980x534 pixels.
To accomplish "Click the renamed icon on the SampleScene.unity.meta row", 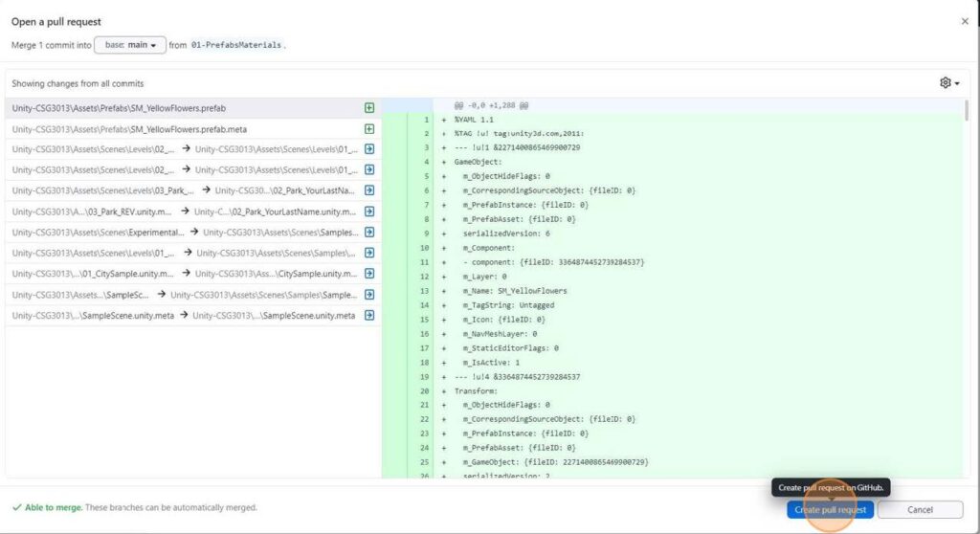I will [369, 315].
